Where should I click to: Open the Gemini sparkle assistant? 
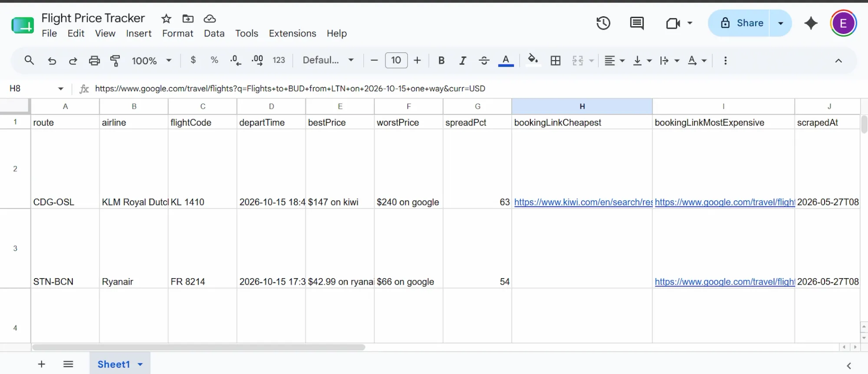pyautogui.click(x=811, y=23)
